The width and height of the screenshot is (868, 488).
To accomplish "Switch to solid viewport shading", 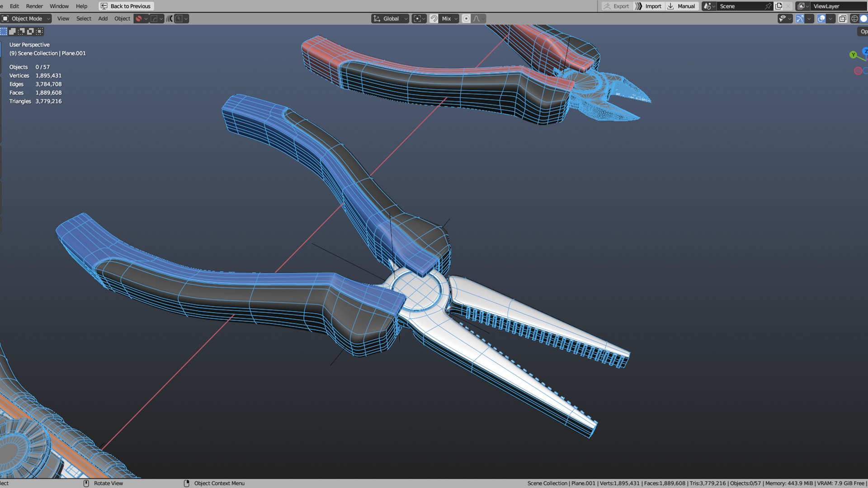I will [863, 19].
